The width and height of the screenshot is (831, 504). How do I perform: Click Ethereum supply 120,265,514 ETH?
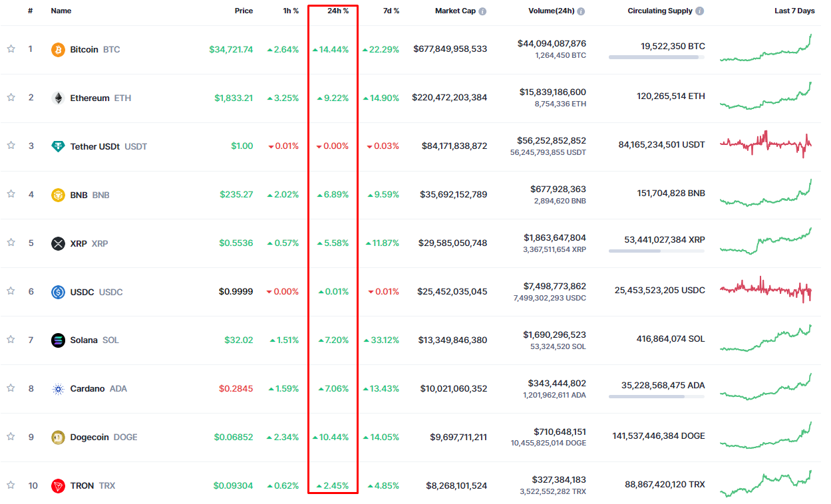tap(671, 96)
